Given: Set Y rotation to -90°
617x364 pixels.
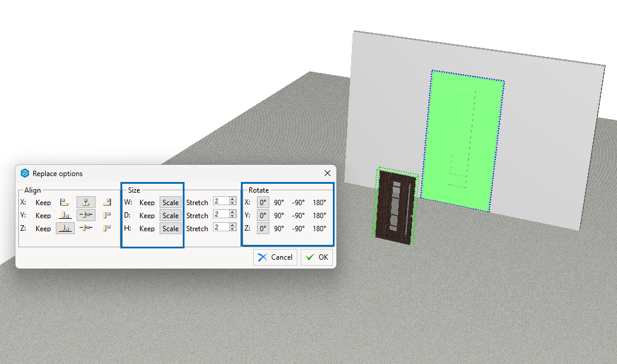Looking at the screenshot, I should [x=298, y=215].
